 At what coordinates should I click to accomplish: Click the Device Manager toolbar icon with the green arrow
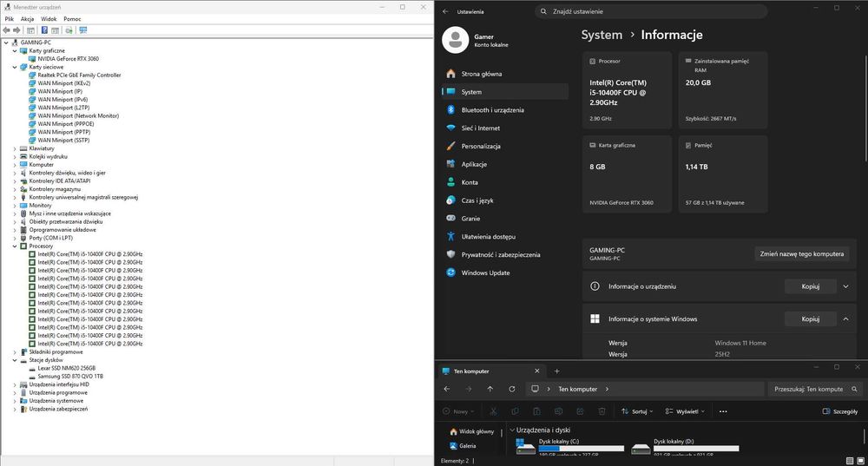click(x=69, y=30)
